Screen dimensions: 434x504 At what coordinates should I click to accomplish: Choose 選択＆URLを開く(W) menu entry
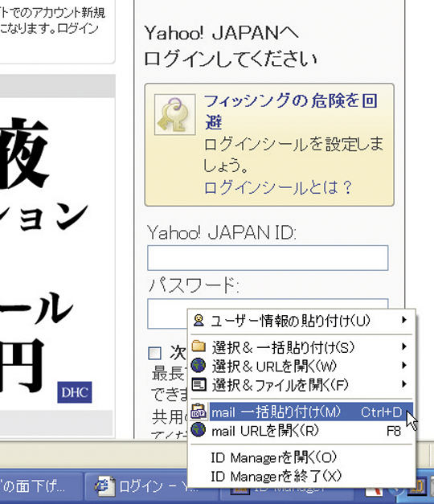pyautogui.click(x=301, y=366)
